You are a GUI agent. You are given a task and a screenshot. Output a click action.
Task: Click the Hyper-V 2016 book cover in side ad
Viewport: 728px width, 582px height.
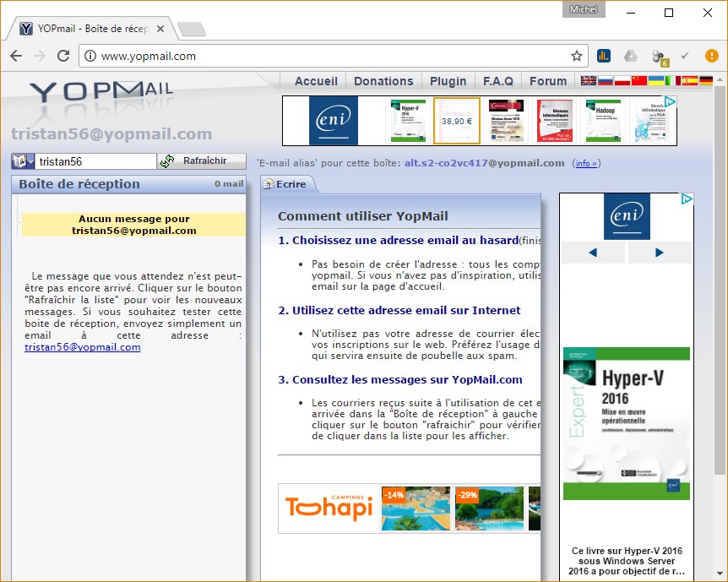pyautogui.click(x=627, y=423)
